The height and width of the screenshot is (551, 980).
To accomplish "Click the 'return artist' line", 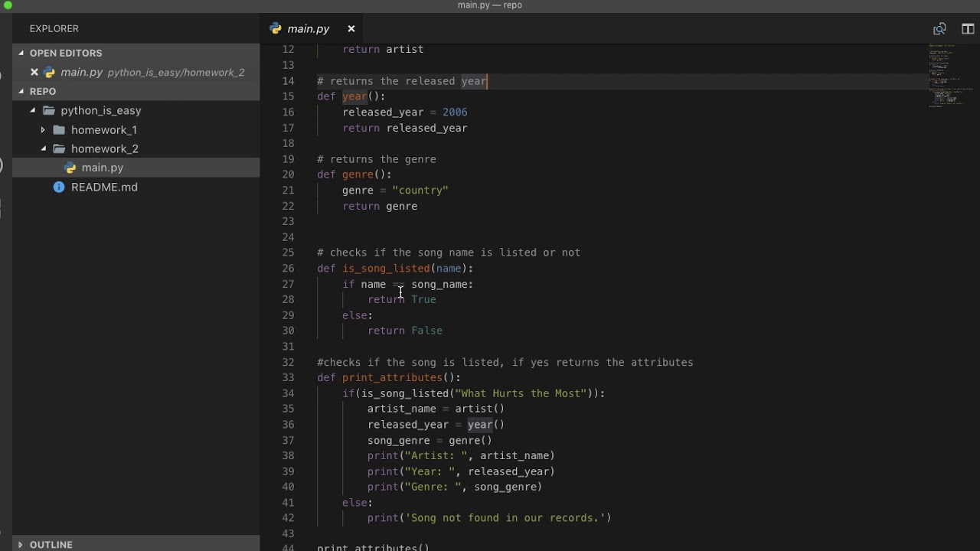I will click(383, 49).
